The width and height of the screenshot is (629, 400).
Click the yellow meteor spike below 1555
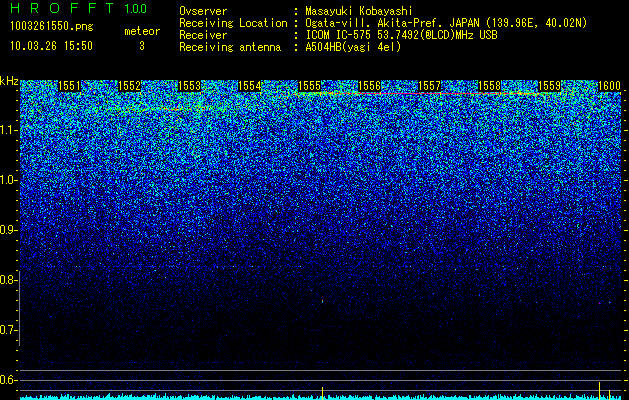[323, 393]
